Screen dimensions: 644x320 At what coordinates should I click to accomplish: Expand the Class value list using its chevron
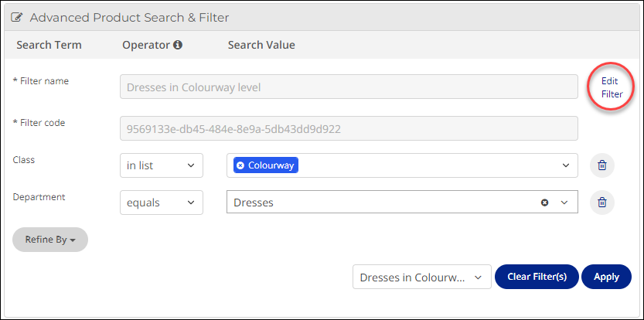pyautogui.click(x=566, y=165)
